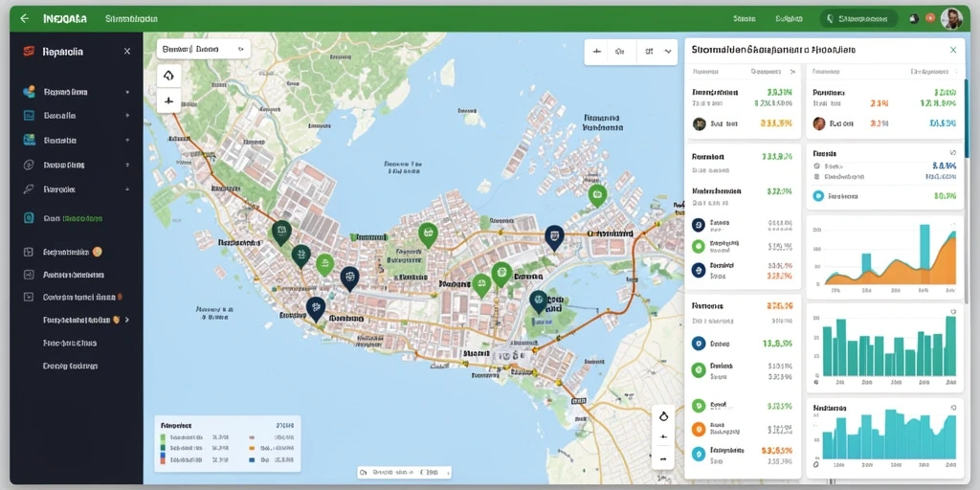Click the red logo icon in sidebar header
Viewport: 980px width, 490px height.
[28, 52]
